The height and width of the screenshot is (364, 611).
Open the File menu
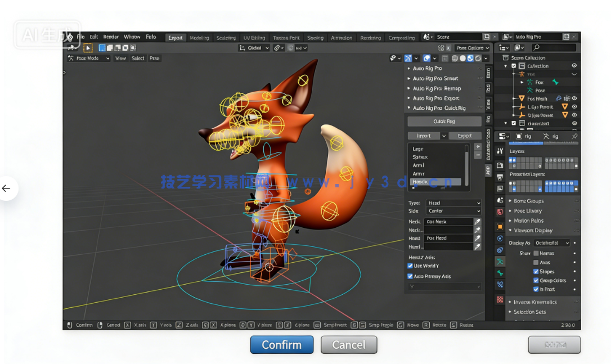[x=80, y=37]
